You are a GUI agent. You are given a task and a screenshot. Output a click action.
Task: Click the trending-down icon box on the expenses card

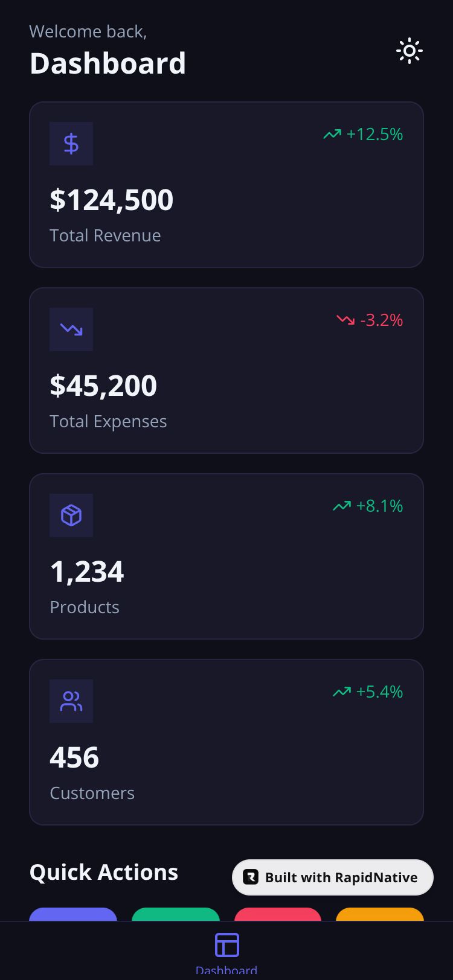71,329
